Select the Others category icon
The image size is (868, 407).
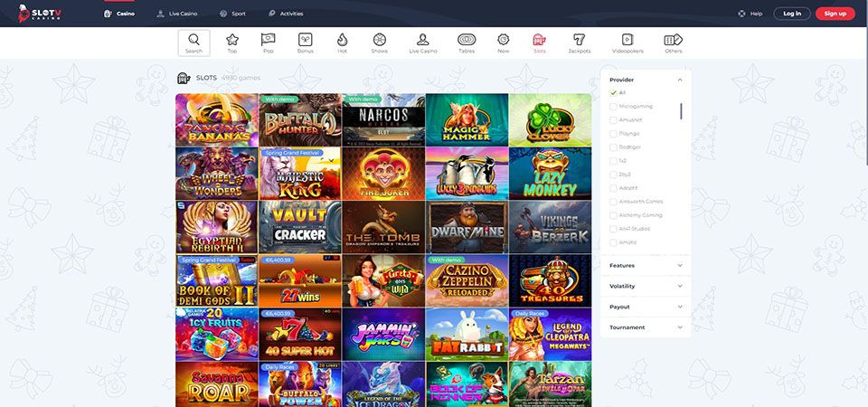[673, 39]
